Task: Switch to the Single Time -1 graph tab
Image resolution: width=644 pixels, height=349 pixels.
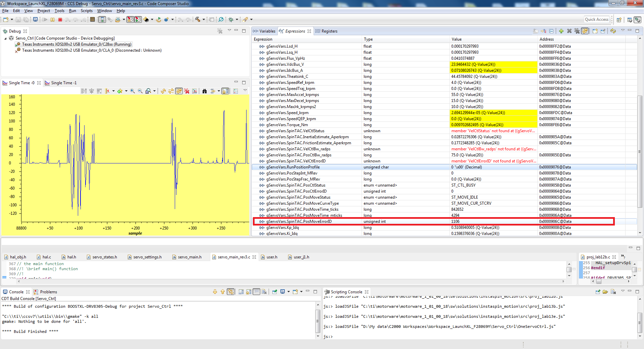Action: [63, 83]
